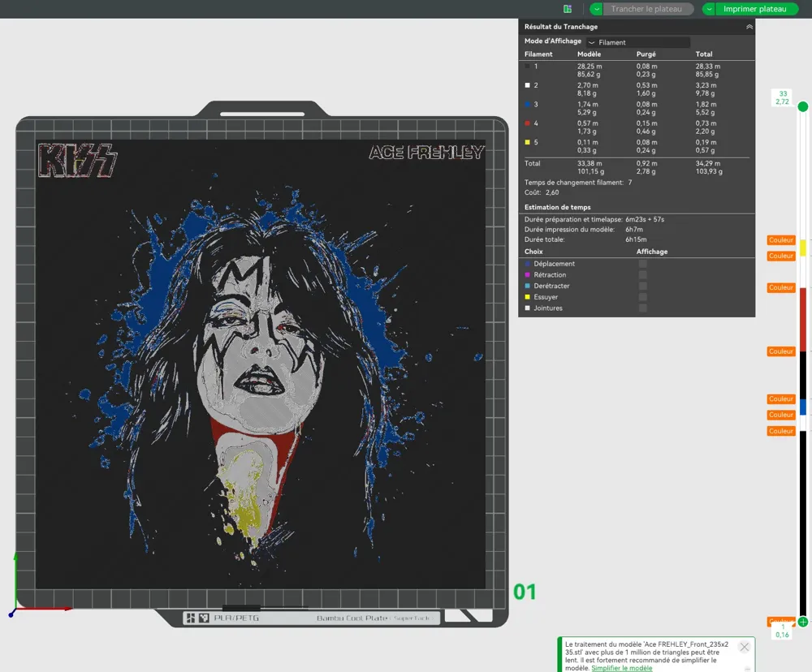Follow the Simplifier le modèle link
The image size is (812, 672).
[x=621, y=668]
